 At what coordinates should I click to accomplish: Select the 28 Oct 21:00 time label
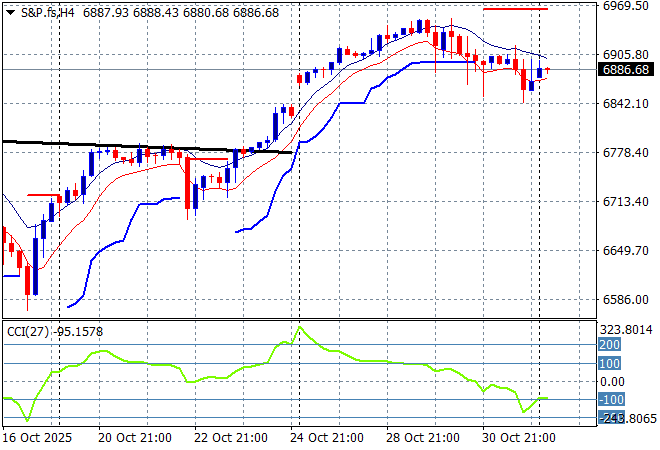click(x=423, y=438)
